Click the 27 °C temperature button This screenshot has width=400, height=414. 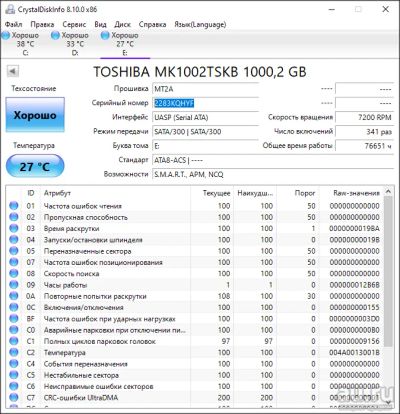(x=35, y=166)
